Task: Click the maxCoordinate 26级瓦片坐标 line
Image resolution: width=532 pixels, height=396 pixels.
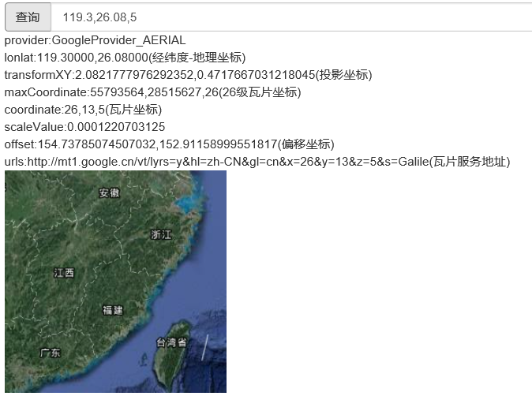Action: click(152, 92)
